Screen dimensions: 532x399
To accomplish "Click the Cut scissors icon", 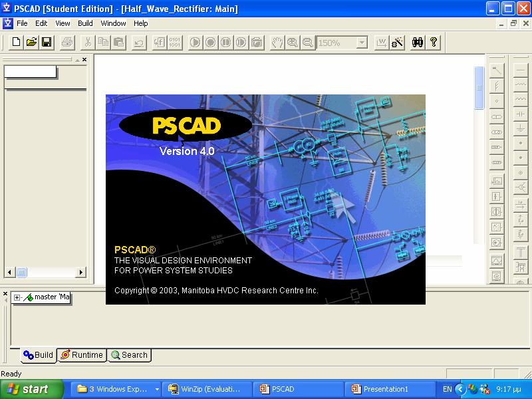I will click(88, 43).
